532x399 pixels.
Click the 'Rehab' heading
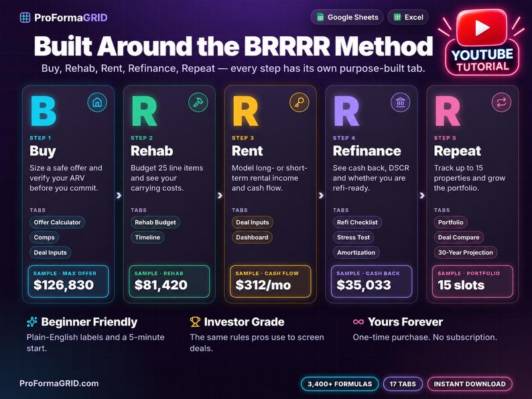[x=151, y=151]
